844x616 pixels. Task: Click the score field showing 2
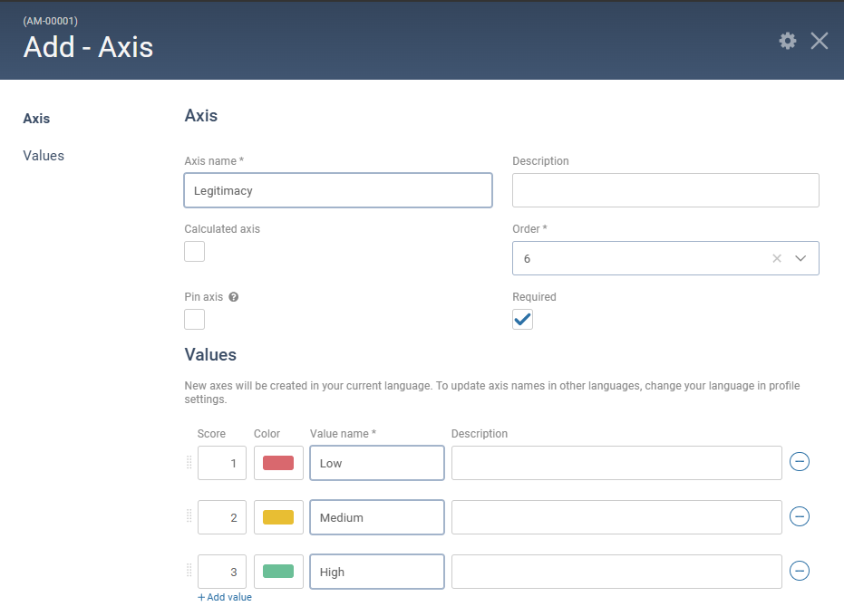(222, 517)
